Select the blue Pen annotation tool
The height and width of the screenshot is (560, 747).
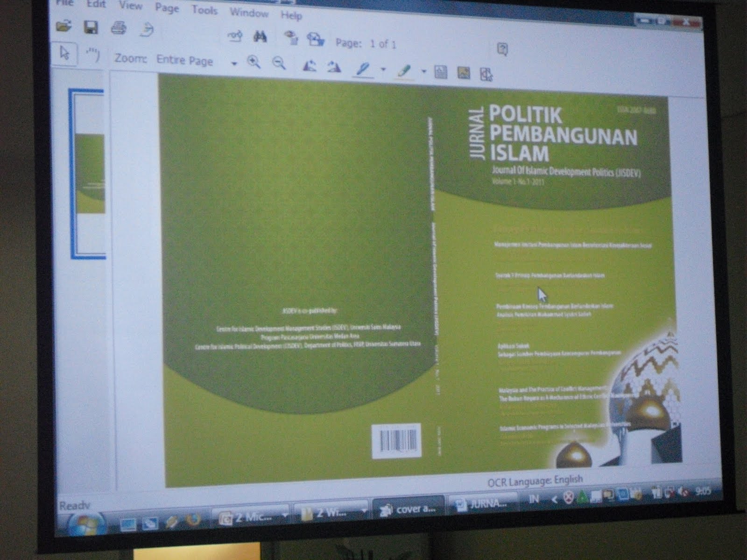(x=363, y=70)
